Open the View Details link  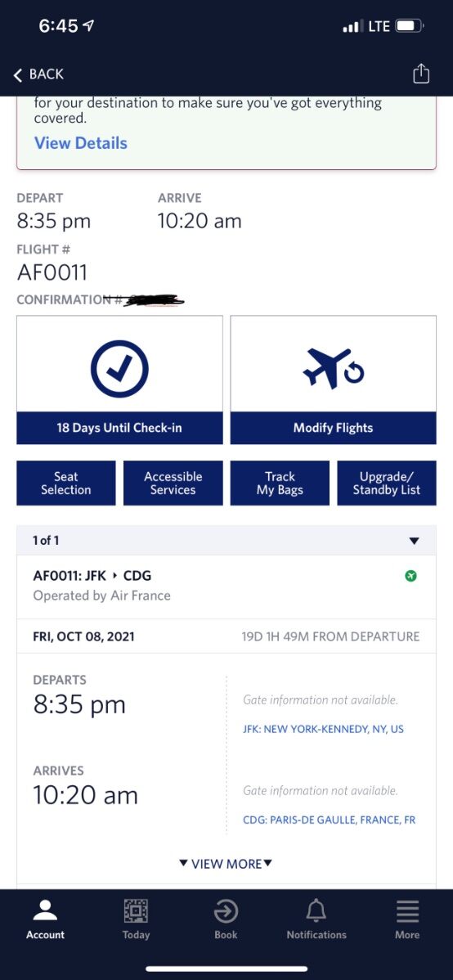[81, 143]
